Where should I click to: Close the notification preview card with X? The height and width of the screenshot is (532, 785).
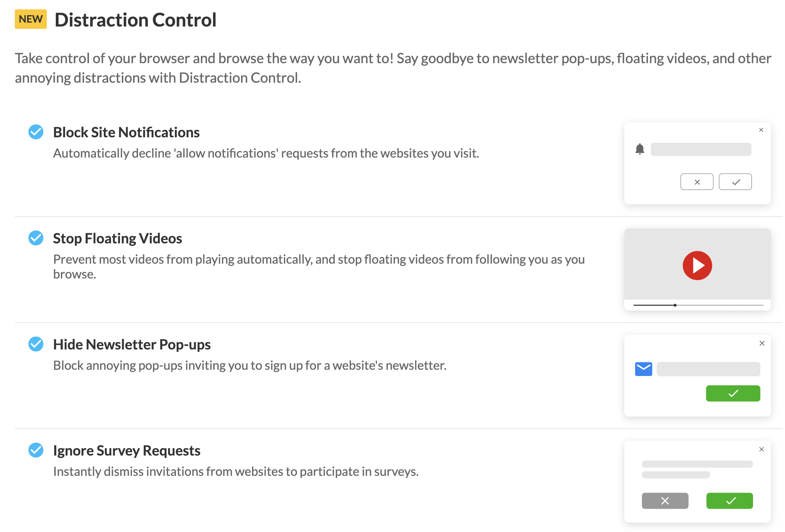click(761, 130)
